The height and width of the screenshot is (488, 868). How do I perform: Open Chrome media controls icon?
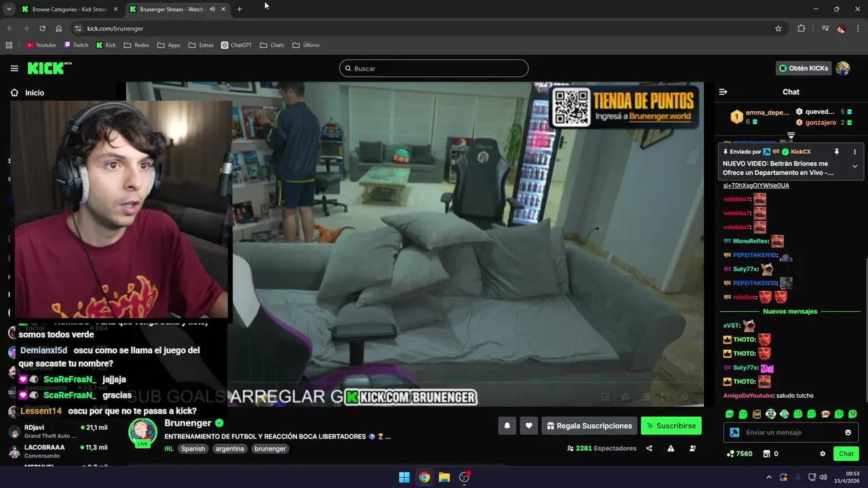coord(825,28)
